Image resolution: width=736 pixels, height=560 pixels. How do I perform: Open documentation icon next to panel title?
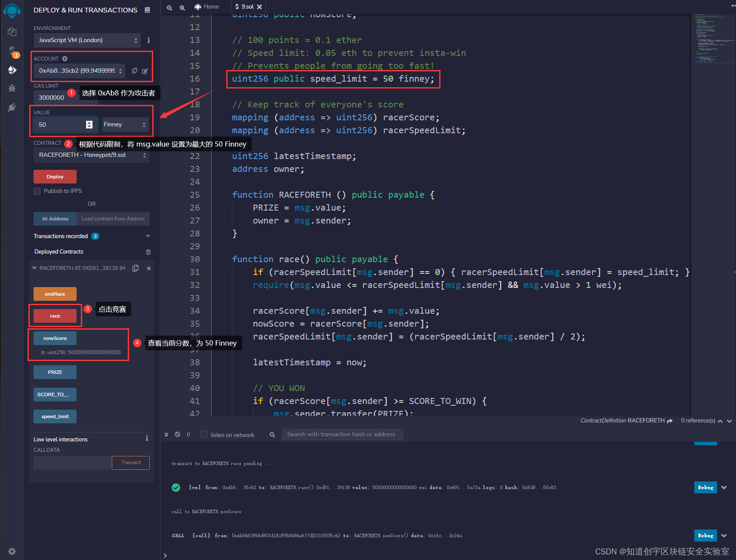click(148, 10)
